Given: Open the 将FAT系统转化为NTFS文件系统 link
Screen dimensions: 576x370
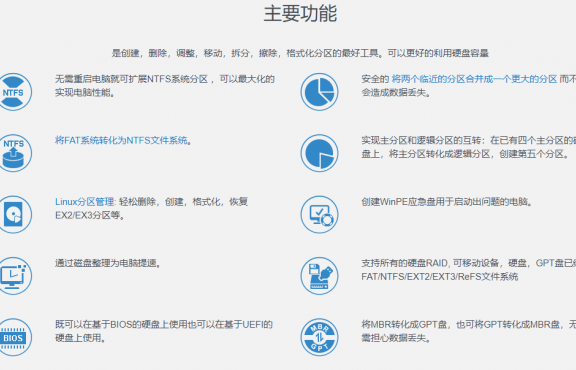Looking at the screenshot, I should coord(121,140).
